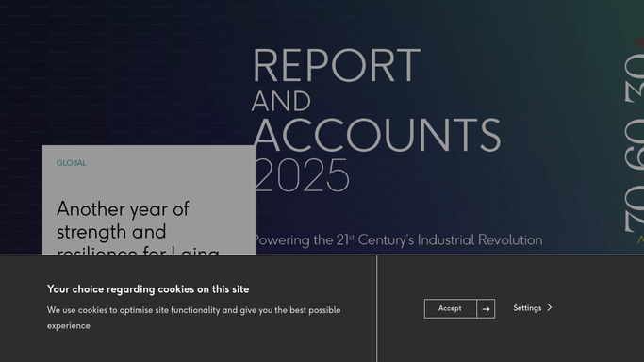Click the arrow icon beside Accept
This screenshot has width=644, height=362.
click(486, 308)
